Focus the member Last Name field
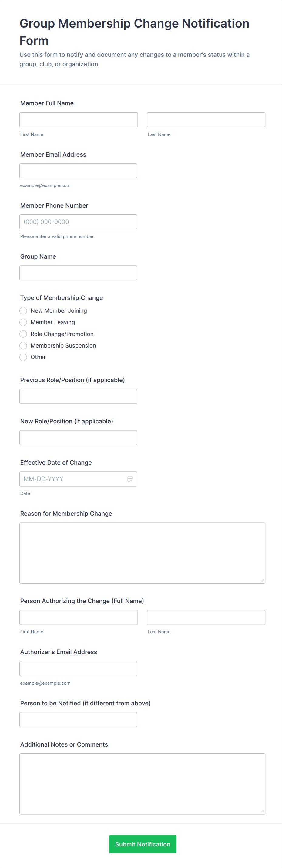Viewport: 282px width, 868px height. point(206,120)
